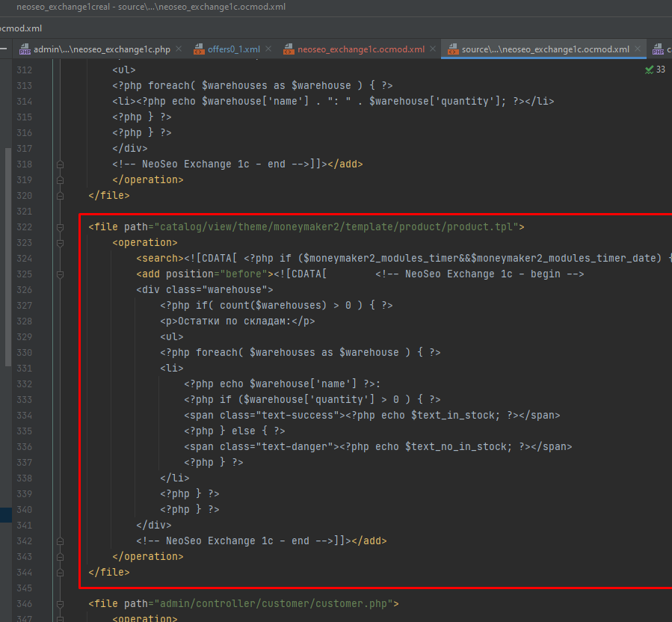Click the green checkmark inspection icon
This screenshot has width=672, height=622.
[650, 70]
